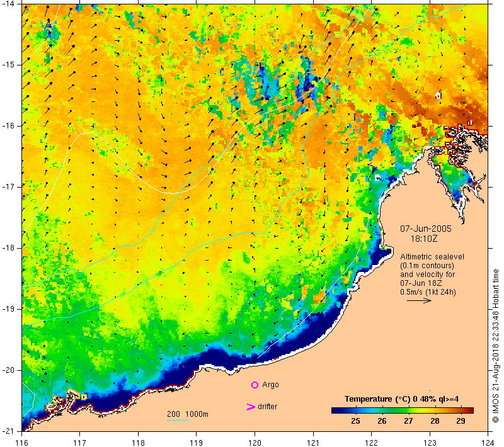Click the '07-Jun 18Z' caption line

(421, 283)
